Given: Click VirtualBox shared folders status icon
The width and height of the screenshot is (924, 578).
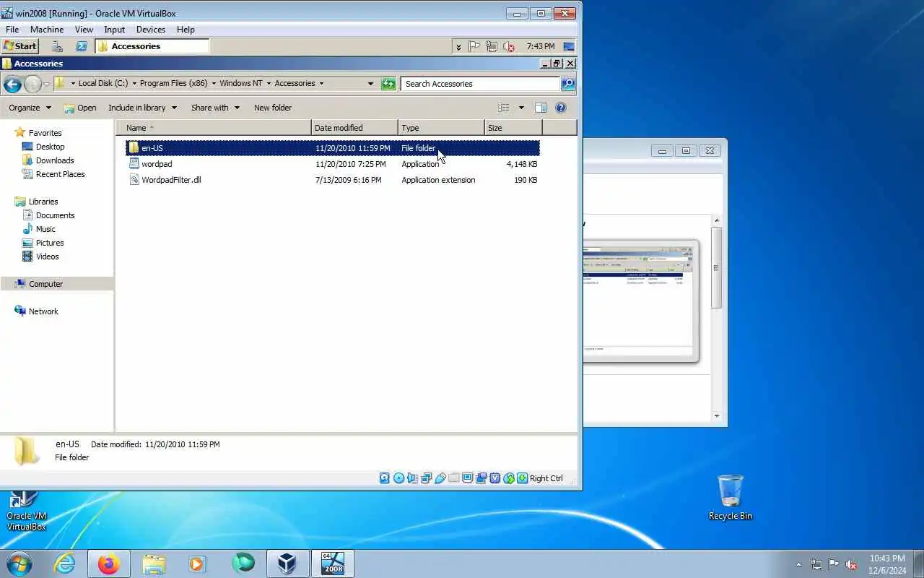Looking at the screenshot, I should [454, 478].
